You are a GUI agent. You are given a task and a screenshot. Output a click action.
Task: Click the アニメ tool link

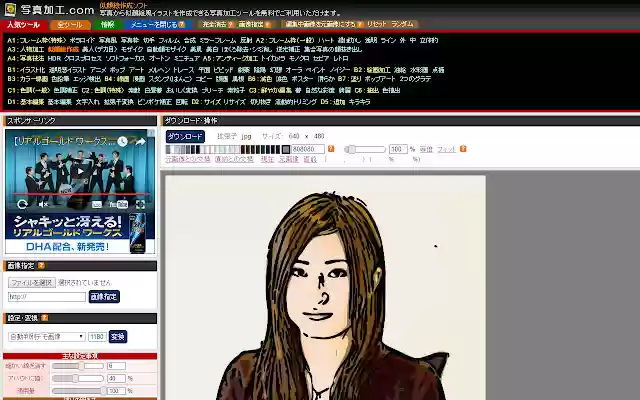[98, 70]
